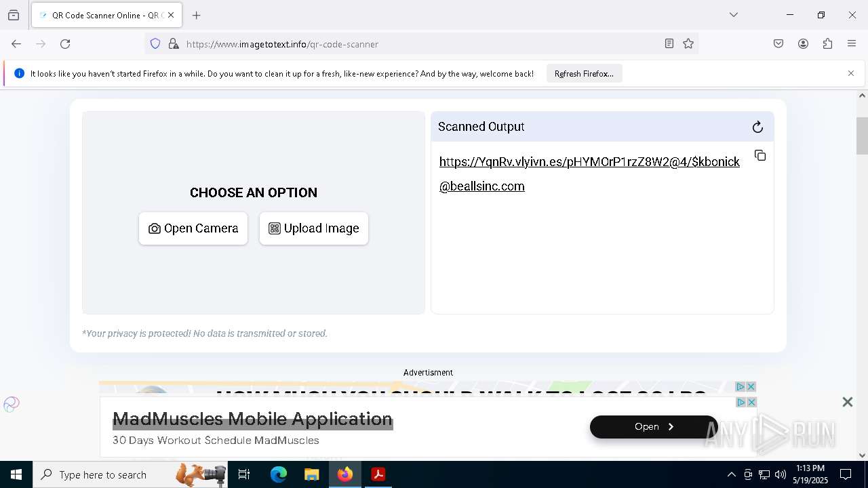The height and width of the screenshot is (488, 868).
Task: Click the floating swirl icon at left edge
Action: (x=12, y=405)
